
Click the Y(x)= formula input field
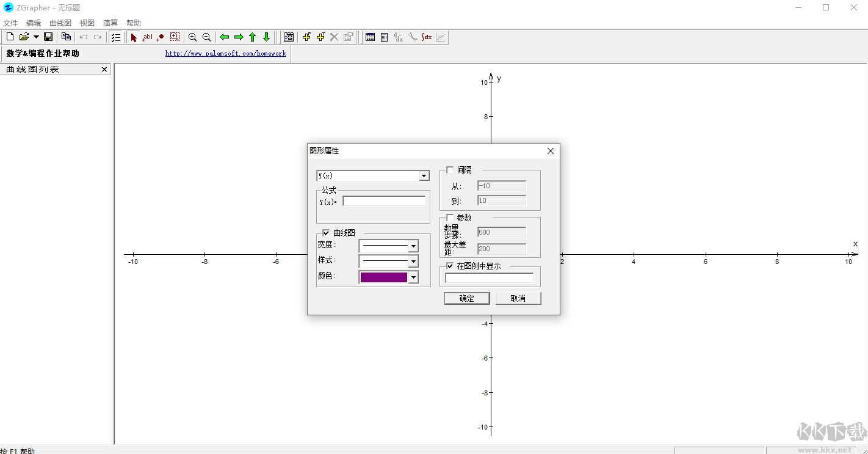[384, 201]
